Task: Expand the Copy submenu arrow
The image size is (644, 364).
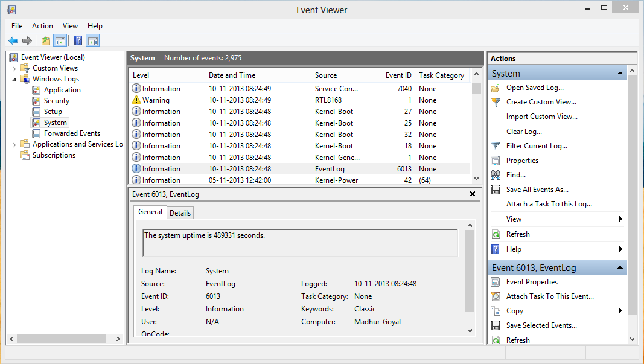Action: tap(620, 311)
